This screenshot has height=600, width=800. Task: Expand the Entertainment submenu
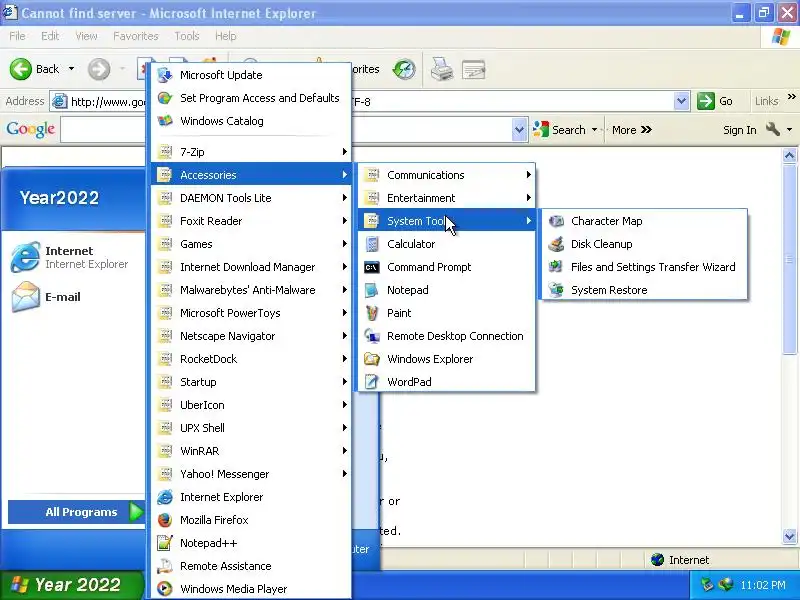click(446, 198)
